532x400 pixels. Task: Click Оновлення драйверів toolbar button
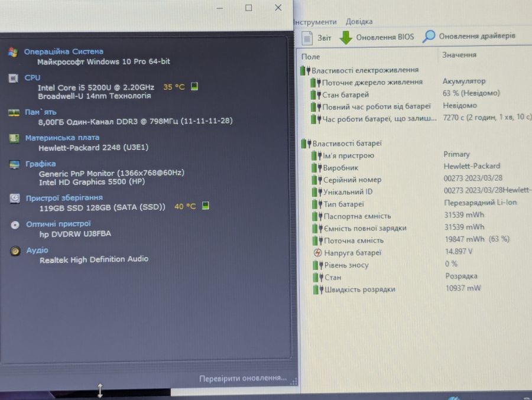[469, 36]
